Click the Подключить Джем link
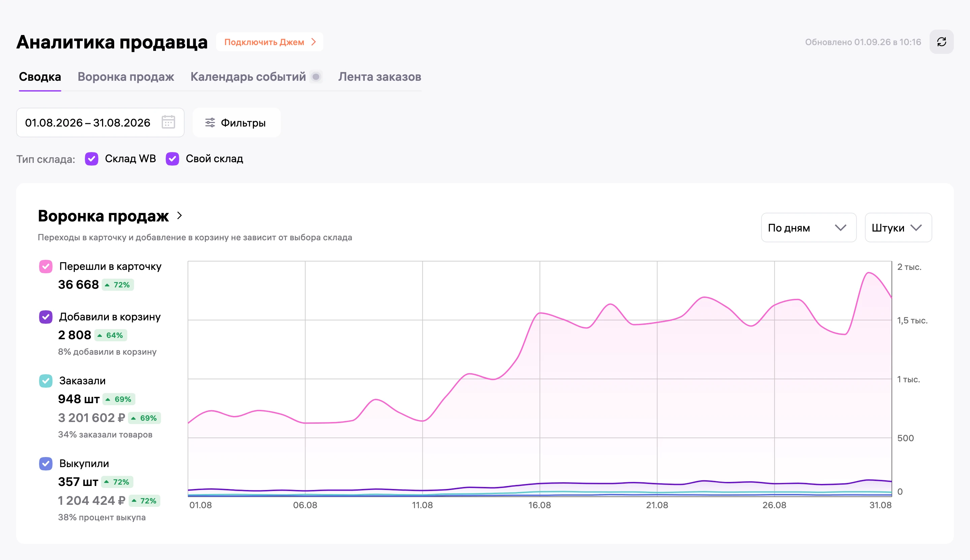 coord(269,42)
